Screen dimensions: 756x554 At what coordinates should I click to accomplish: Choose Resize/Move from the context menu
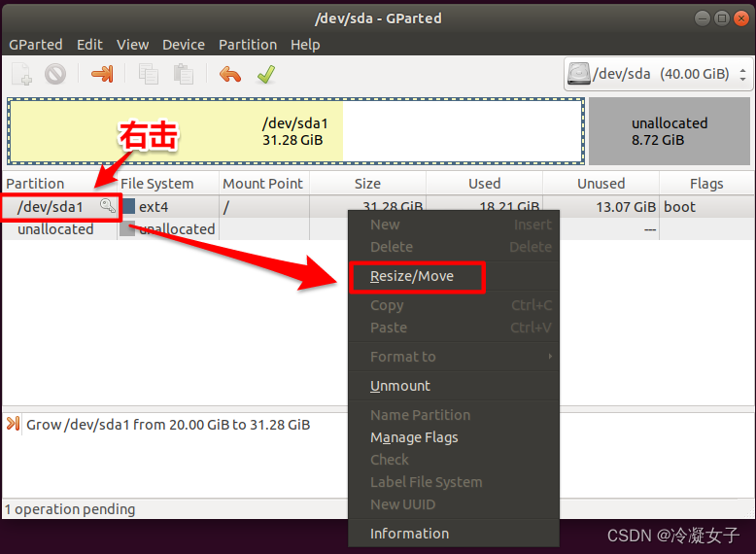(x=454, y=276)
